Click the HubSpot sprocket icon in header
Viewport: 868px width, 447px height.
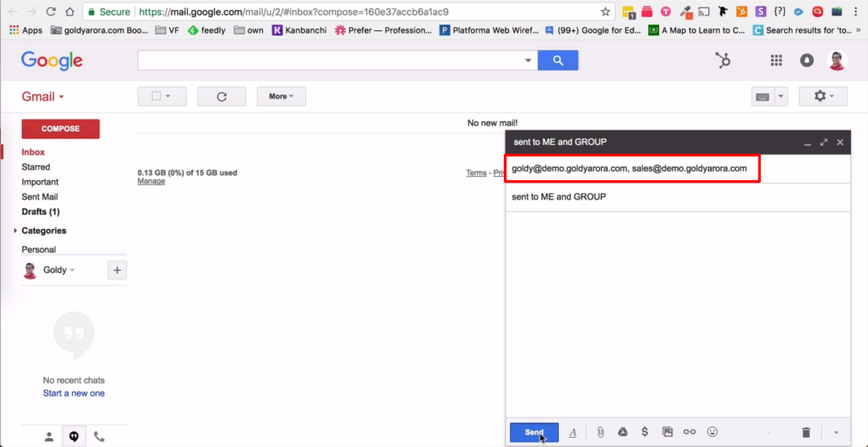pyautogui.click(x=722, y=61)
